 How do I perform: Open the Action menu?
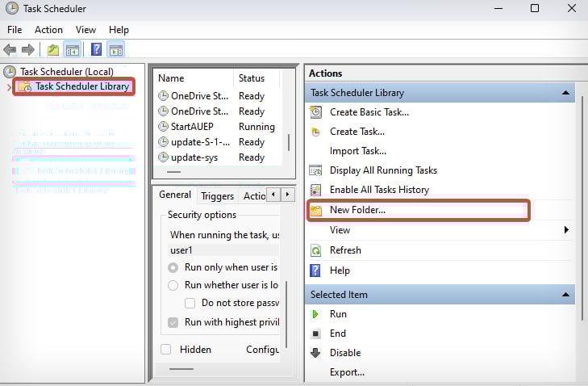[48, 30]
